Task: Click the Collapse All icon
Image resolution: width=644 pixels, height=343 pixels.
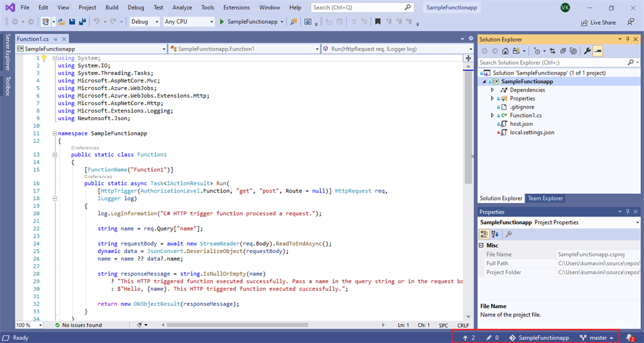Action: [x=563, y=51]
